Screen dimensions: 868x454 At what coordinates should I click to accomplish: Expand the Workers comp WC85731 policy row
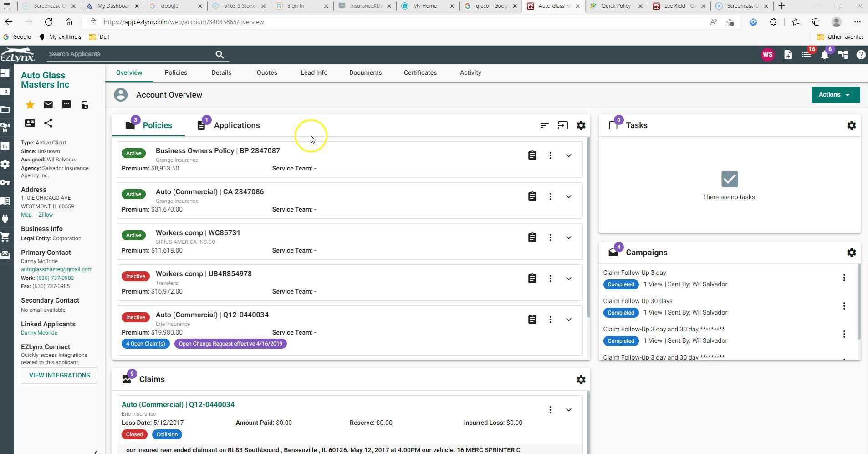pyautogui.click(x=569, y=237)
